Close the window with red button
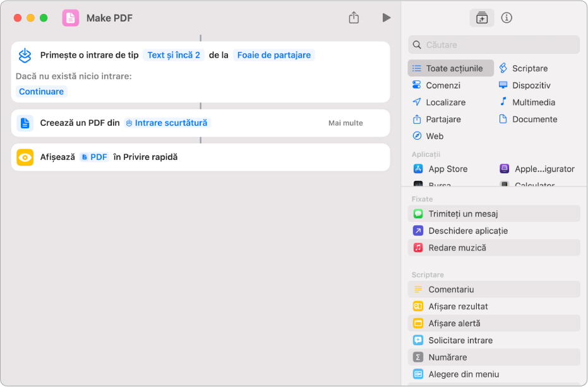The height and width of the screenshot is (387, 588). (18, 18)
